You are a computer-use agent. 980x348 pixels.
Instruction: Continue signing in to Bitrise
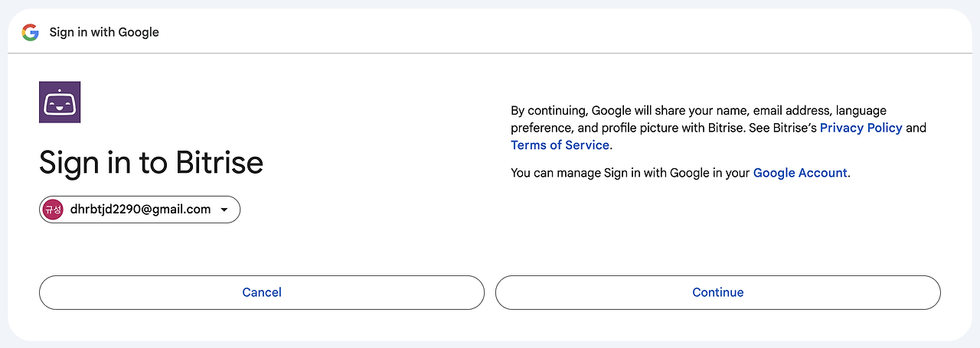pos(718,292)
